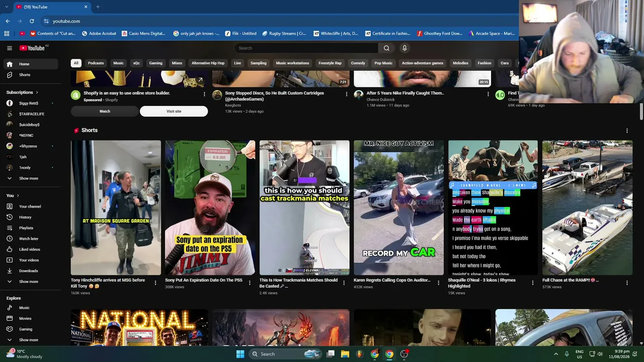Select the Freestyle Rap chip
644x362 pixels.
coord(330,63)
